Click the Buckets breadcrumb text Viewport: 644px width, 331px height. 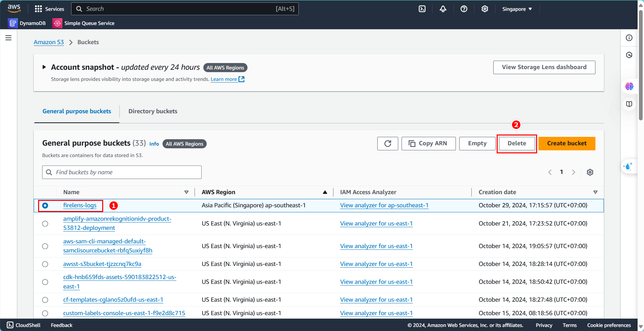pyautogui.click(x=88, y=42)
